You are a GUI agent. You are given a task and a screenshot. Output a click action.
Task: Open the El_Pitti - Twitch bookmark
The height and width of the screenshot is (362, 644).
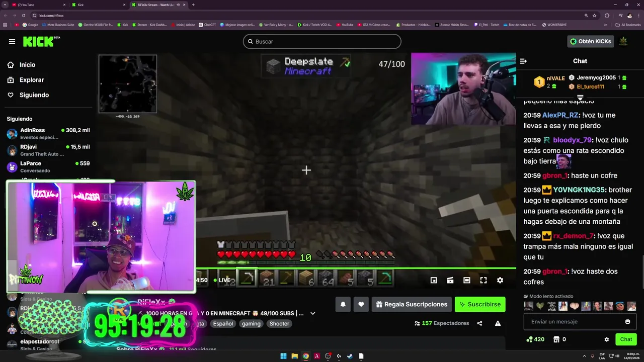[x=487, y=25]
